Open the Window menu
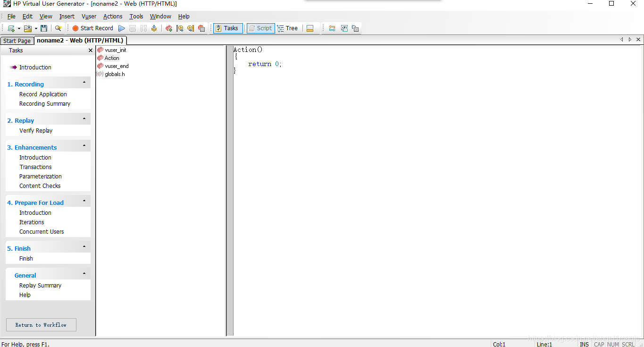Screen dimensions: 644x347 160,17
